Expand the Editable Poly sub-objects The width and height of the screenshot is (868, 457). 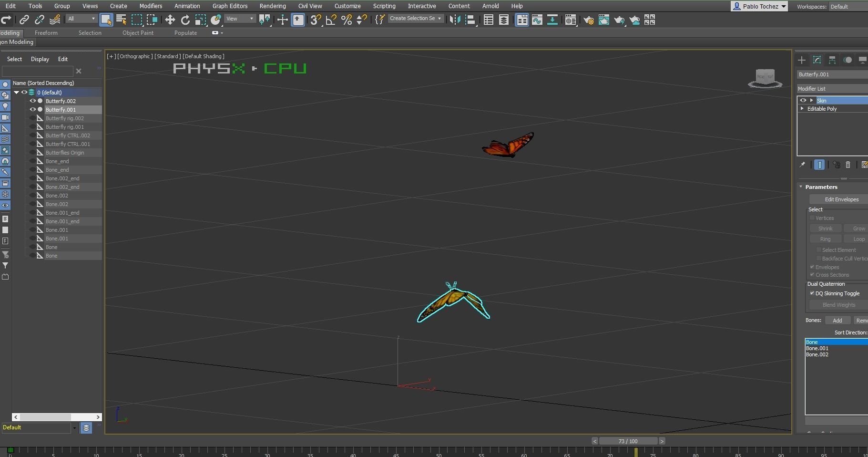(802, 109)
